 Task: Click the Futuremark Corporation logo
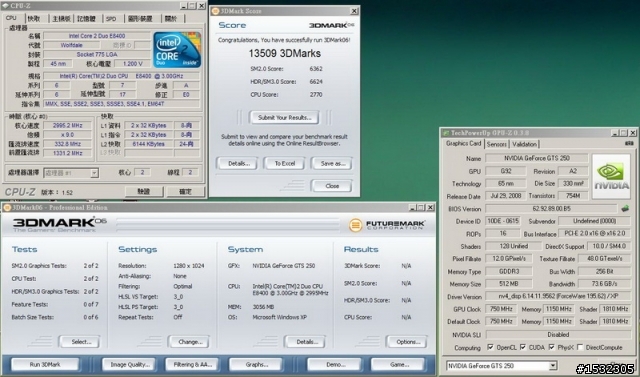pos(387,225)
